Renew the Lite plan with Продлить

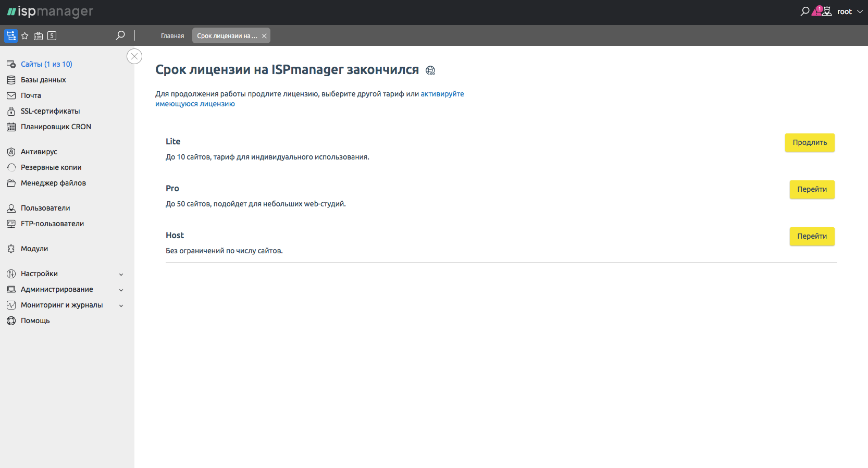pyautogui.click(x=810, y=143)
